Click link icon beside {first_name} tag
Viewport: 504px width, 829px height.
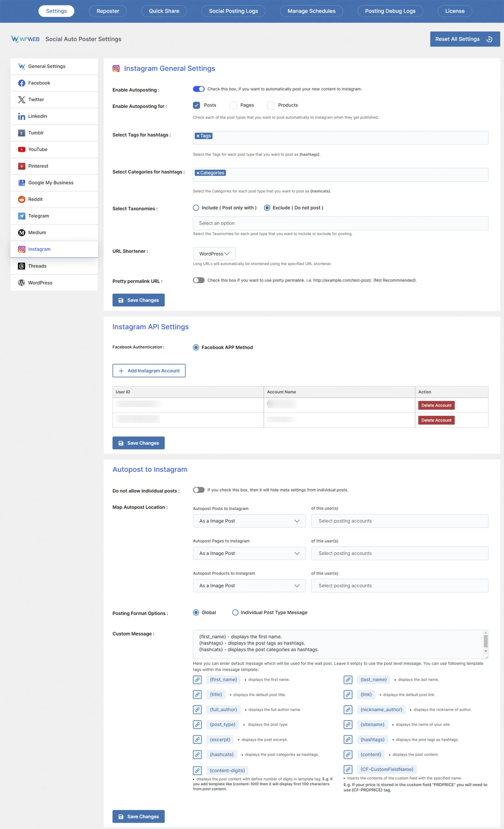point(197,680)
